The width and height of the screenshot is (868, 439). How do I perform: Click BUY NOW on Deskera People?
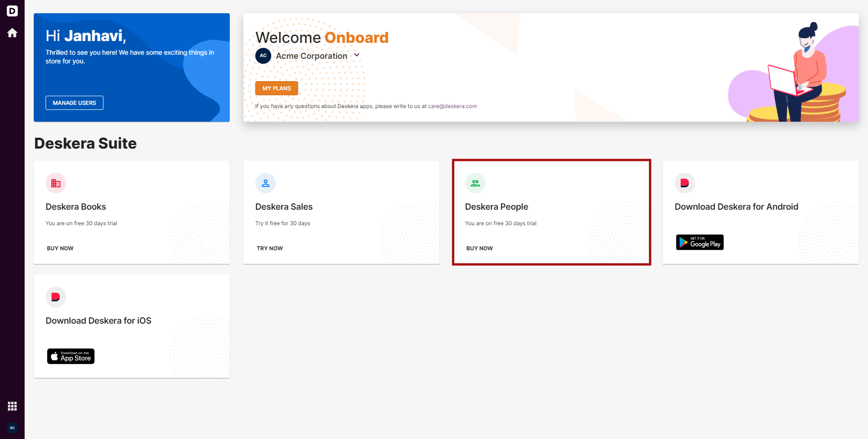[480, 248]
